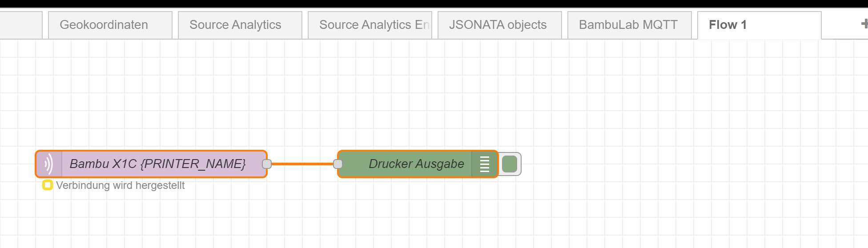Image resolution: width=868 pixels, height=248 pixels.
Task: Click the Verbindung wird hergestellt status text
Action: 120,185
